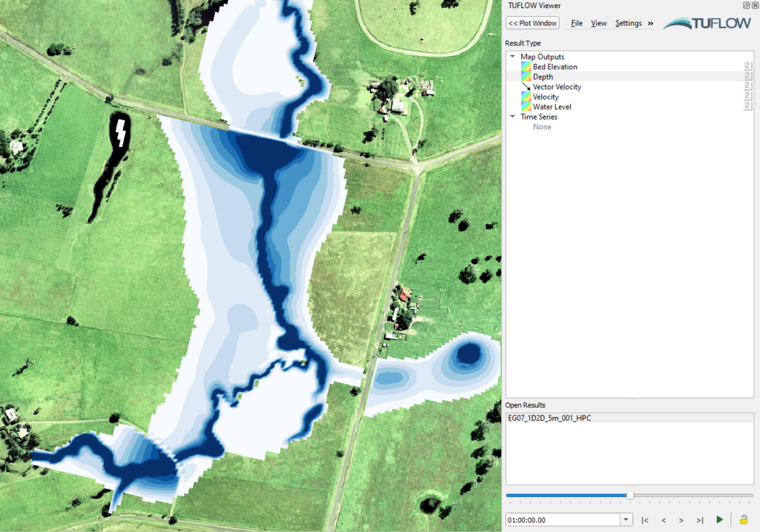Open the timestep dropdown list
Screen dimensions: 760x532
pos(626,520)
